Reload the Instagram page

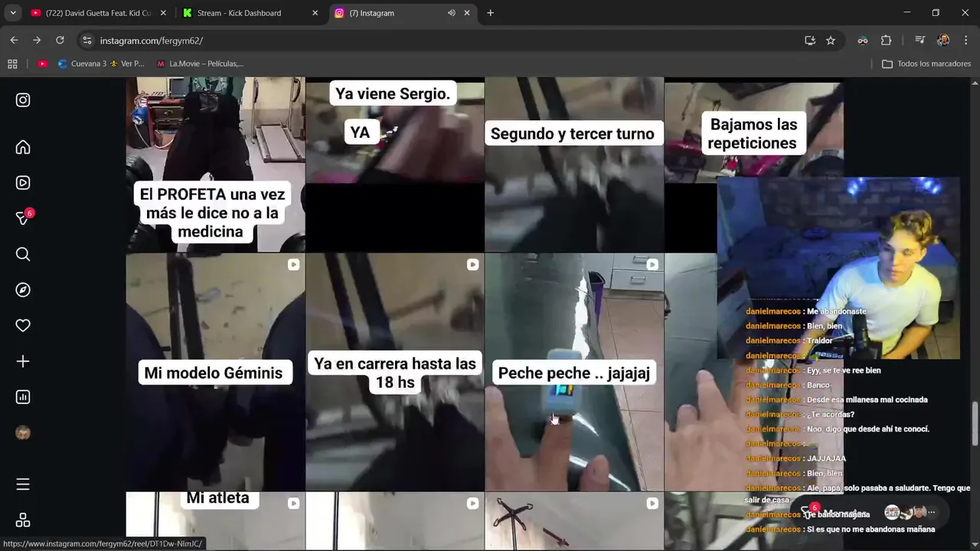pyautogui.click(x=60, y=41)
